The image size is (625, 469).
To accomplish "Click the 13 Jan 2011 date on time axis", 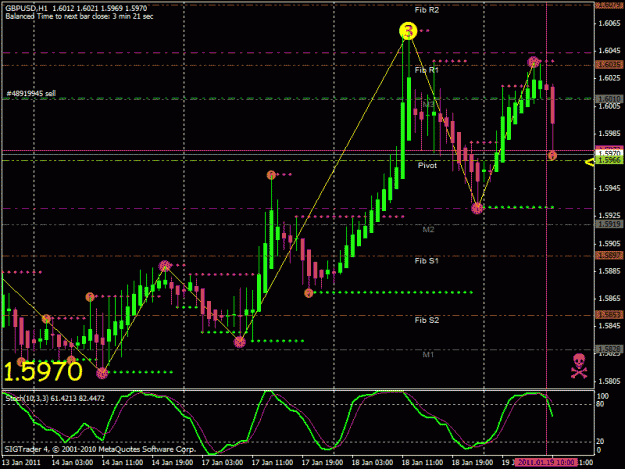I will 21,462.
